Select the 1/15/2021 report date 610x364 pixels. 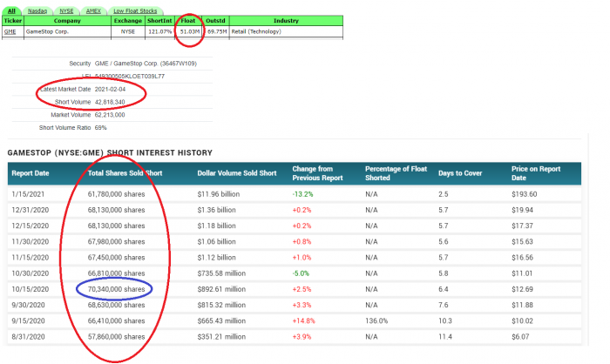(28, 194)
